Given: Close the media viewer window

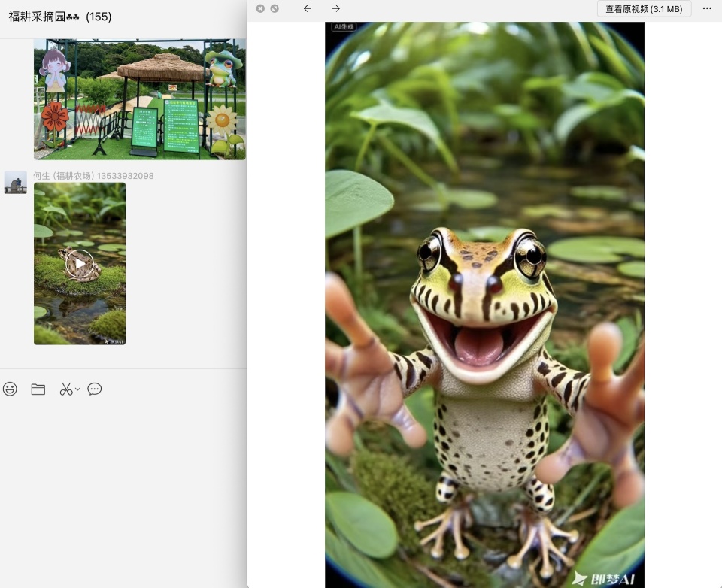Looking at the screenshot, I should coord(260,8).
